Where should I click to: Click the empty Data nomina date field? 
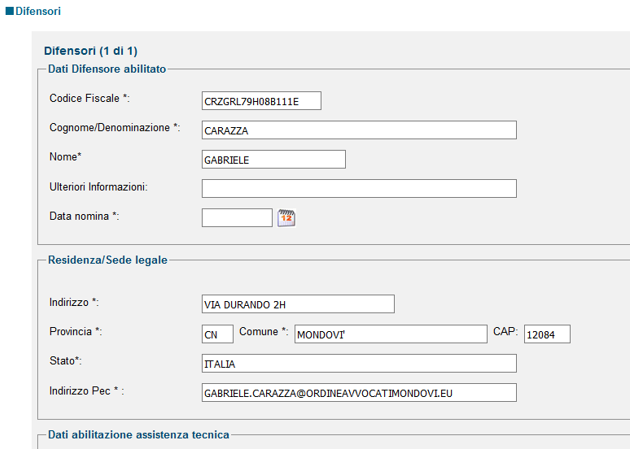(237, 218)
